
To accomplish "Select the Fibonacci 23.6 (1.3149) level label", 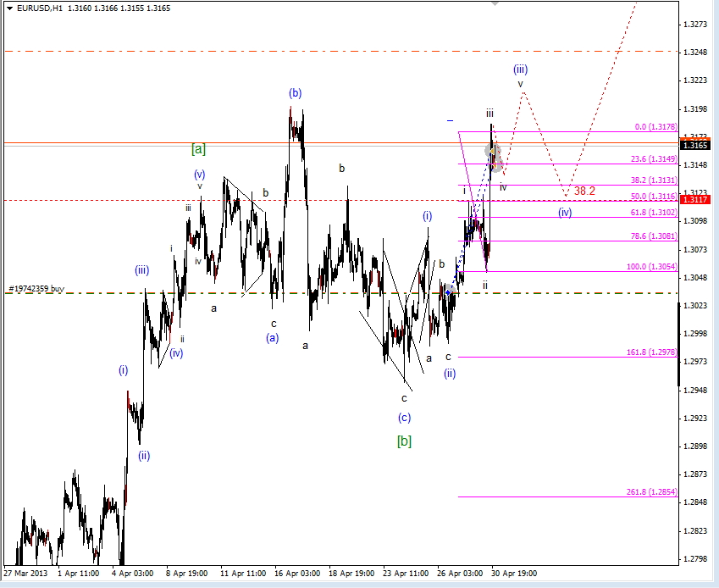I will [654, 159].
